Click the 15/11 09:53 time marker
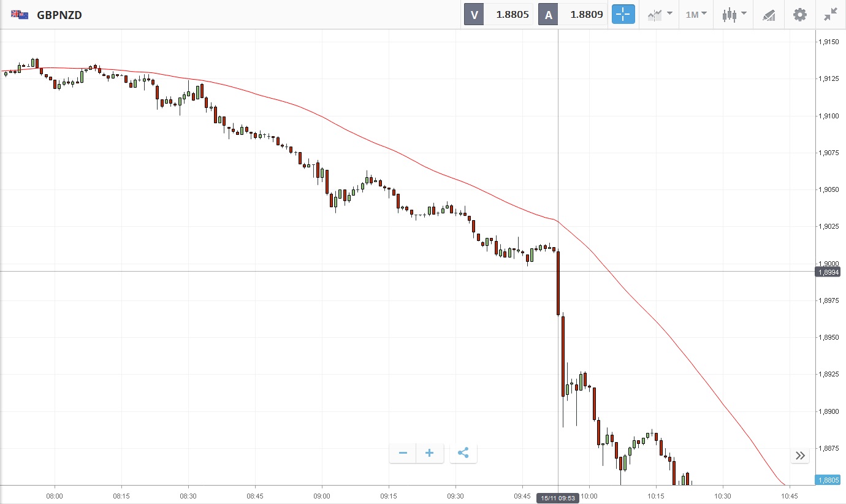846x504 pixels. tap(558, 498)
